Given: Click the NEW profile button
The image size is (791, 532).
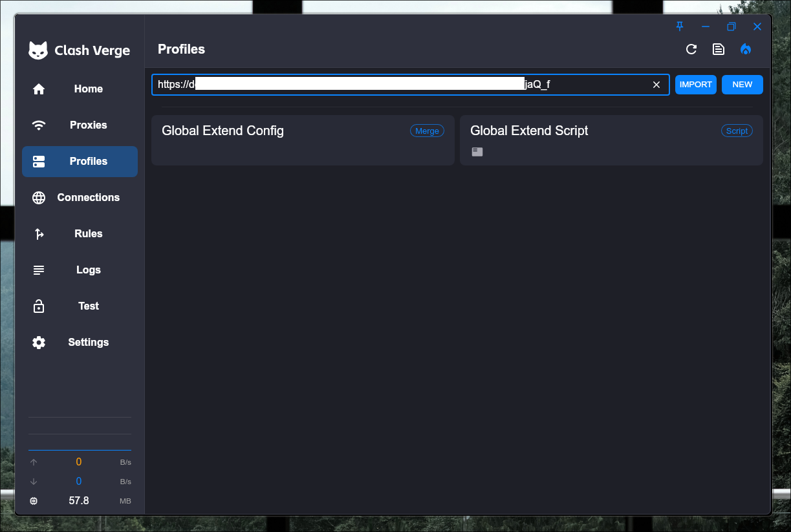Looking at the screenshot, I should pos(742,85).
